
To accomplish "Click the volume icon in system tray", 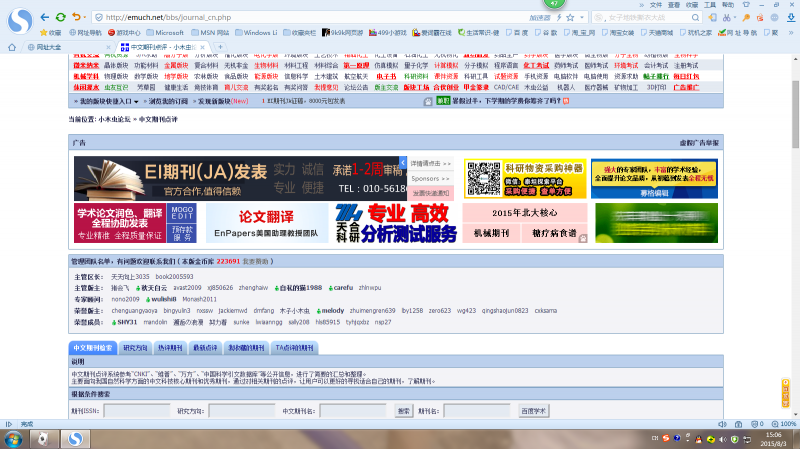I will point(722,439).
